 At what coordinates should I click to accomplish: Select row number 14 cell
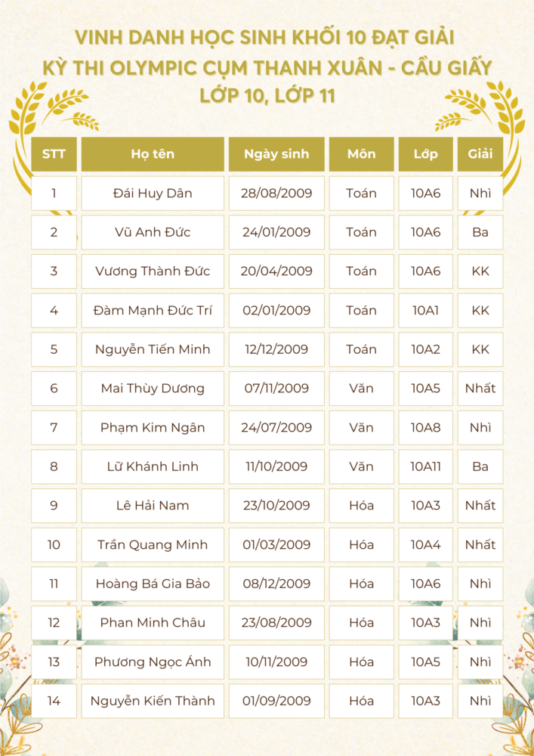(54, 701)
